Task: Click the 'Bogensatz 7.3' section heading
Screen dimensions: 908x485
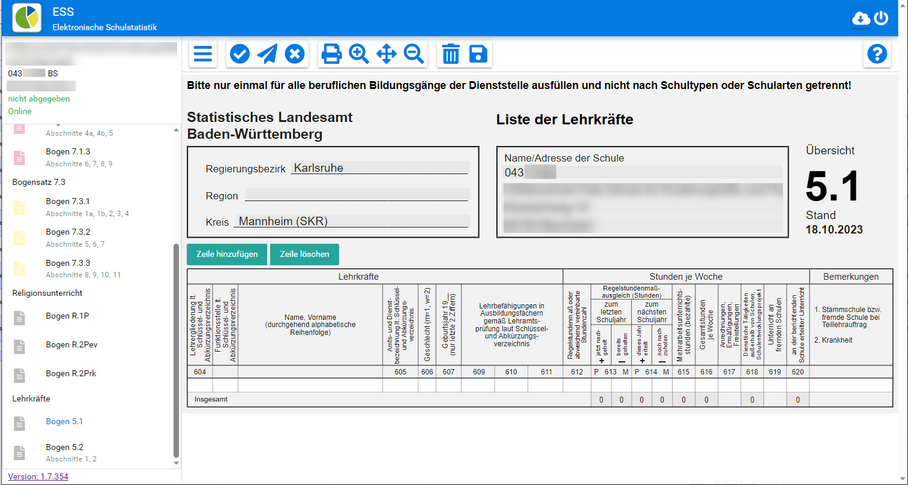Action: coord(39,182)
